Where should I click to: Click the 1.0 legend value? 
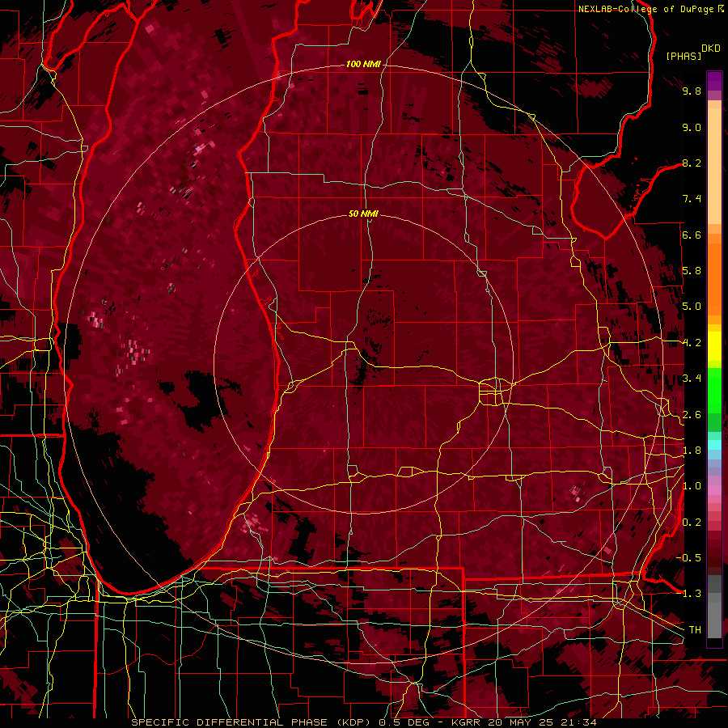pyautogui.click(x=692, y=486)
